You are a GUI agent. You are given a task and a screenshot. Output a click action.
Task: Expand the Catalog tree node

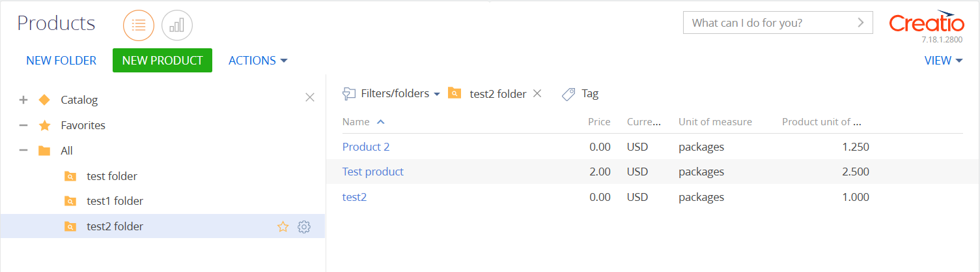pyautogui.click(x=23, y=100)
